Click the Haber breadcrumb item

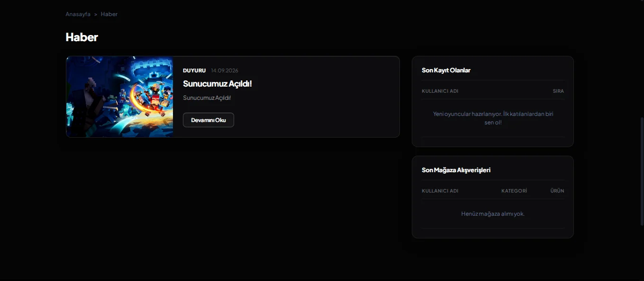[109, 14]
